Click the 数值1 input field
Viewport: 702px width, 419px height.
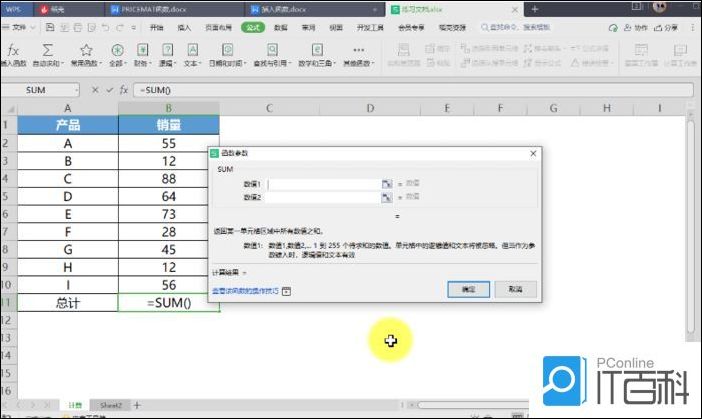pos(323,184)
